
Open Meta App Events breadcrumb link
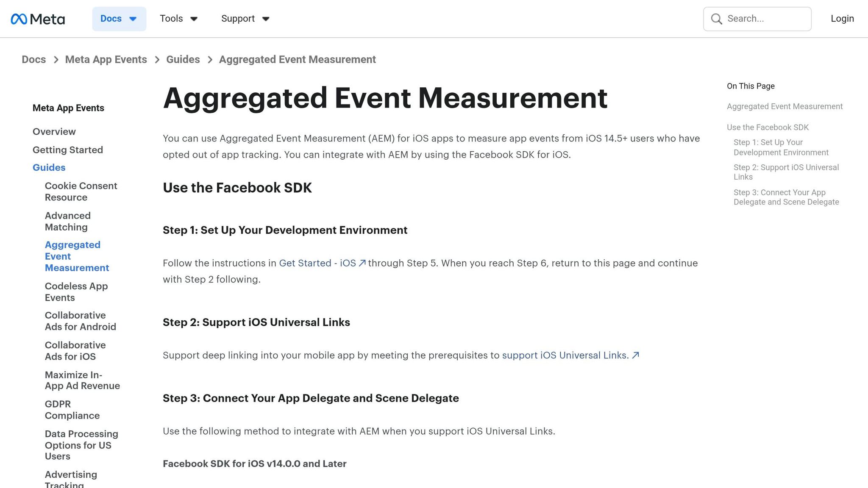point(106,59)
